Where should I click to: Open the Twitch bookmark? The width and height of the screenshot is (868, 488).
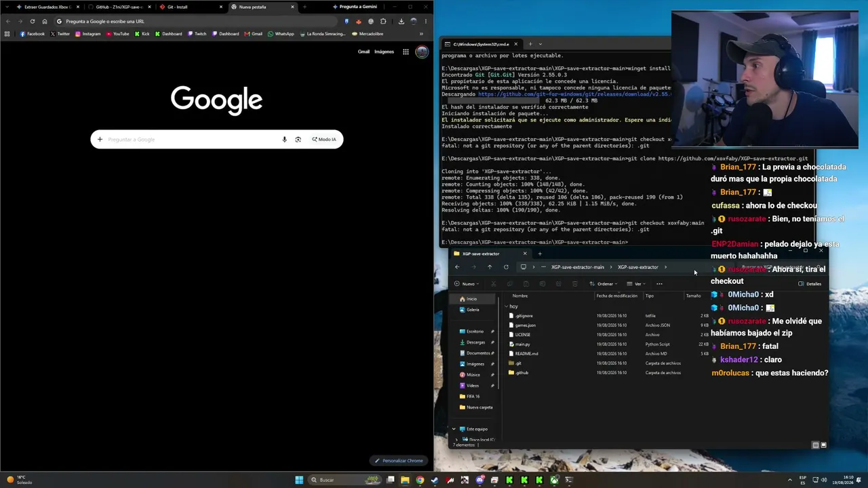(197, 34)
